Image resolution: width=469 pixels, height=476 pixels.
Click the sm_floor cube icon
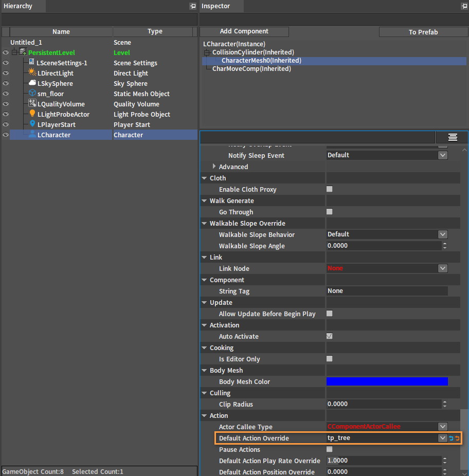pos(32,93)
